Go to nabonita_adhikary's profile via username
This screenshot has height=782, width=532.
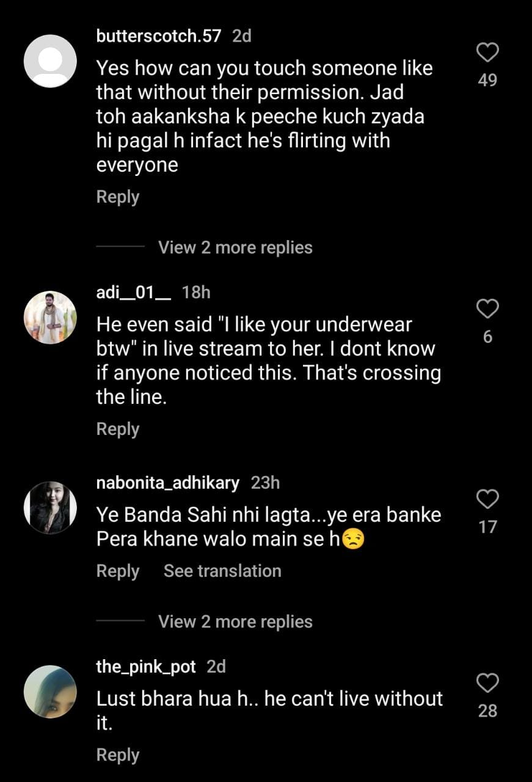point(168,483)
